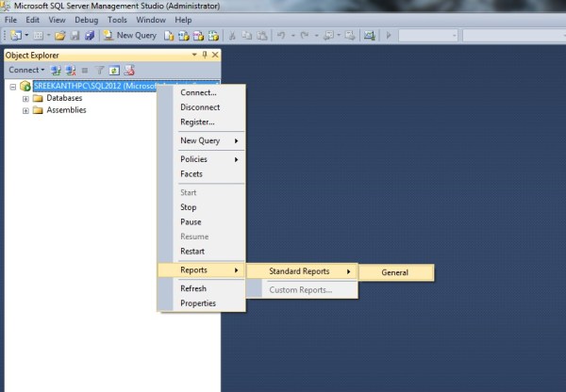
Task: Click the Open File folder icon
Action: 59,35
